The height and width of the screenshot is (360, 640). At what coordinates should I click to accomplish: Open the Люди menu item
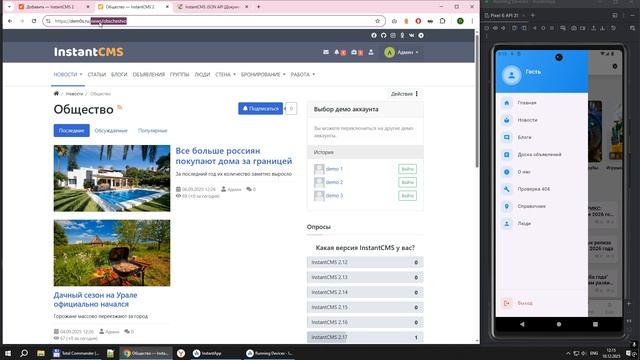(x=202, y=74)
